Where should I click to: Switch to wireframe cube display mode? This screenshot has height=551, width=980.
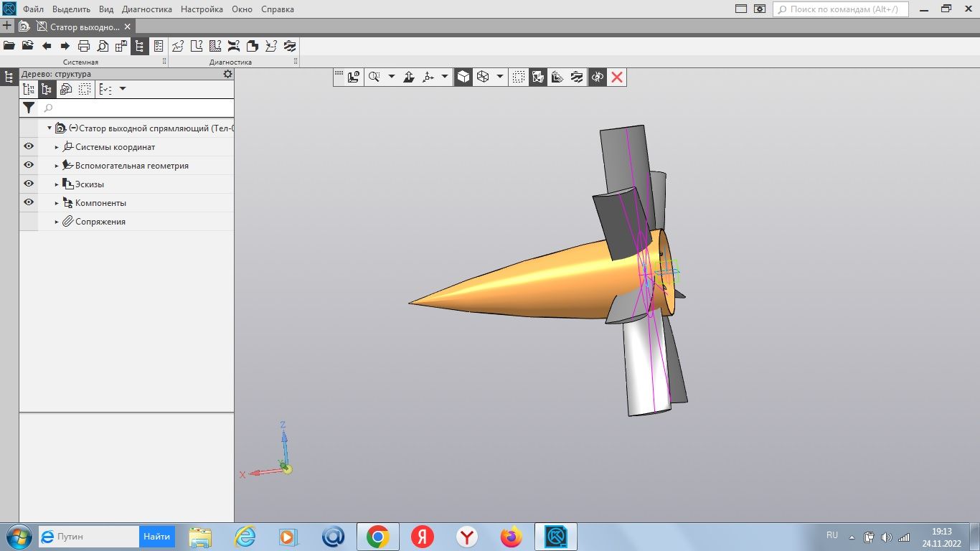tap(483, 77)
